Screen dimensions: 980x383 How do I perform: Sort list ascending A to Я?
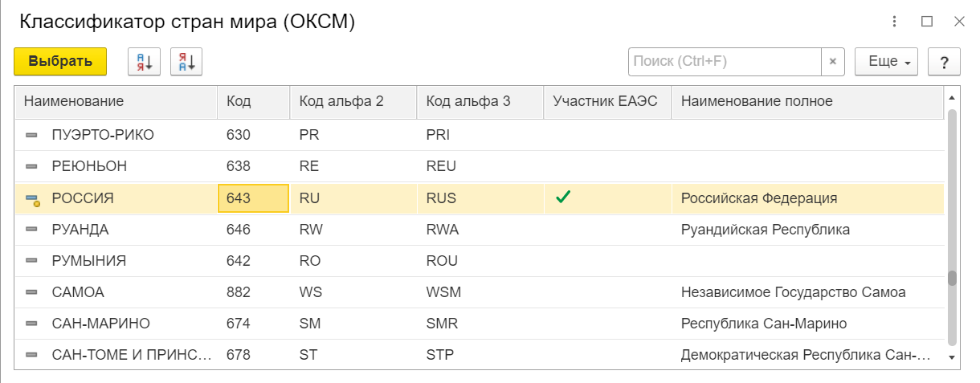click(145, 62)
